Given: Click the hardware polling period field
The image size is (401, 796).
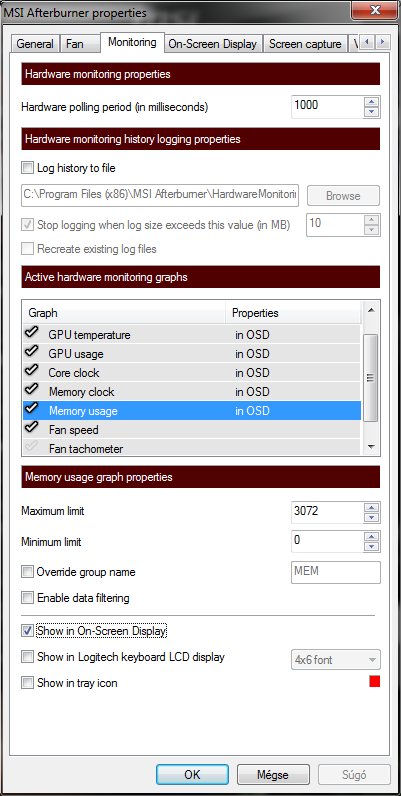Looking at the screenshot, I should 327,106.
